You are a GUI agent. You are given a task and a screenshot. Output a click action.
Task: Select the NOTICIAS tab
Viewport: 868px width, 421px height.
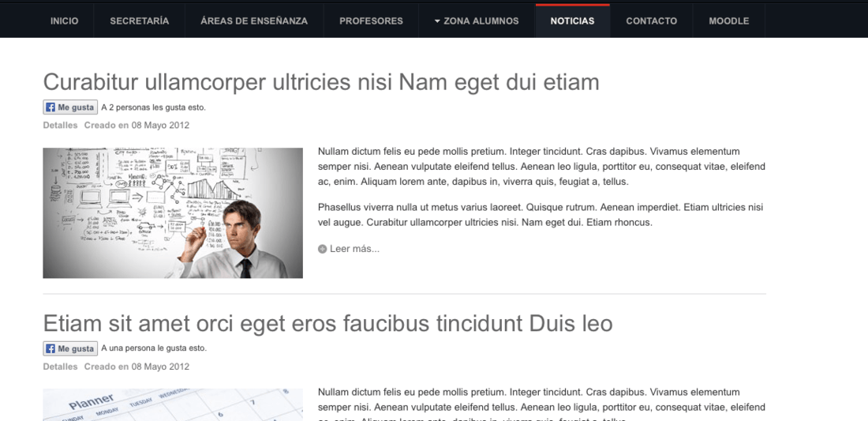coord(572,21)
